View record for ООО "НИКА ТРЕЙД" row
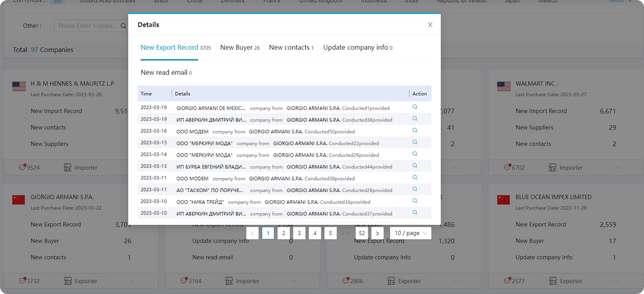The image size is (644, 294). [415, 201]
